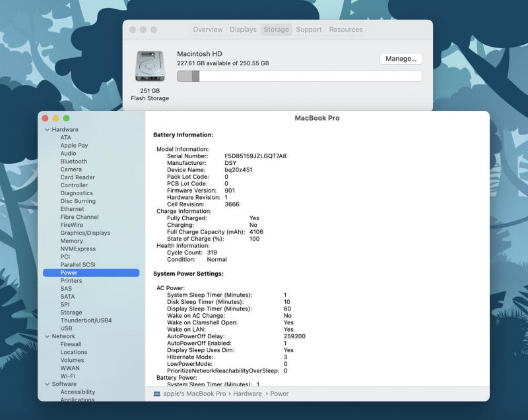Select FireWire in the sidebar
The width and height of the screenshot is (528, 420).
[72, 225]
